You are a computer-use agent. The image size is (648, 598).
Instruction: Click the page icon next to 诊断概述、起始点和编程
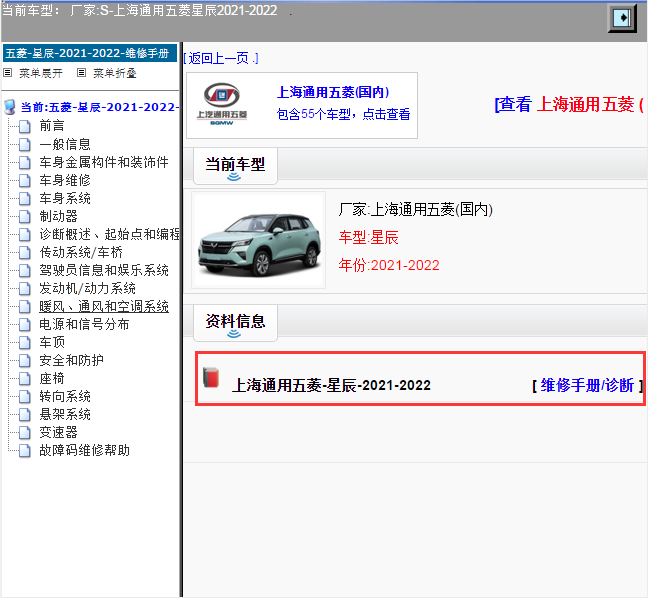pos(25,234)
